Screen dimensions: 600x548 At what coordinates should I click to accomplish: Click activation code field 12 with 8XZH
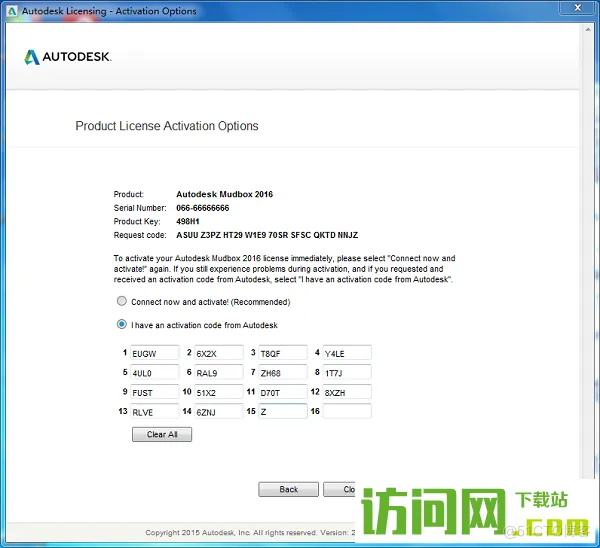point(347,392)
